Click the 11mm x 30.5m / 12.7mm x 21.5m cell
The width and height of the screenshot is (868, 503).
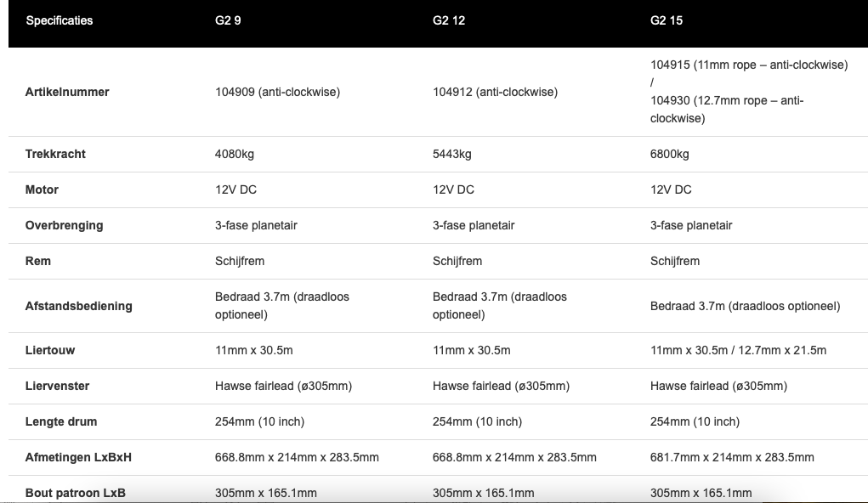[738, 350]
